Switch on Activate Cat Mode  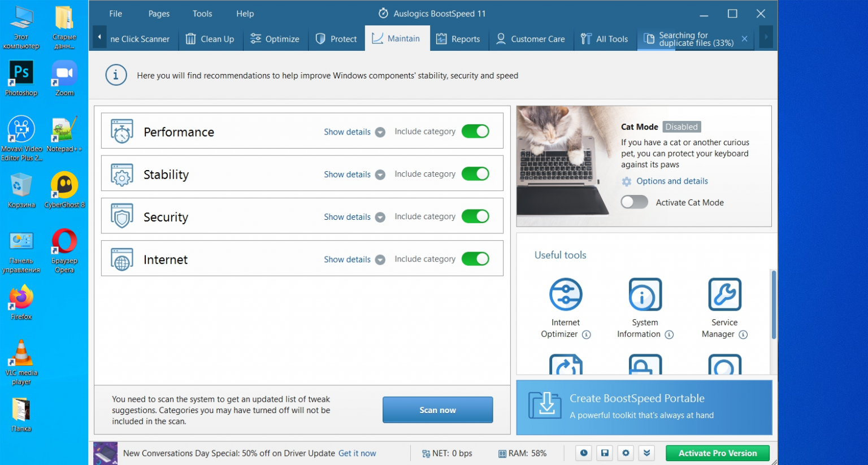coord(634,202)
